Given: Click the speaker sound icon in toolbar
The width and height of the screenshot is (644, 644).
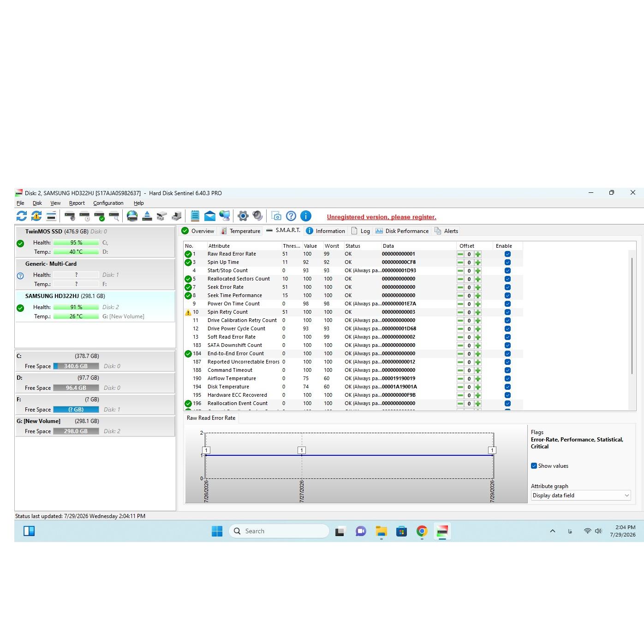Looking at the screenshot, I should click(x=258, y=216).
